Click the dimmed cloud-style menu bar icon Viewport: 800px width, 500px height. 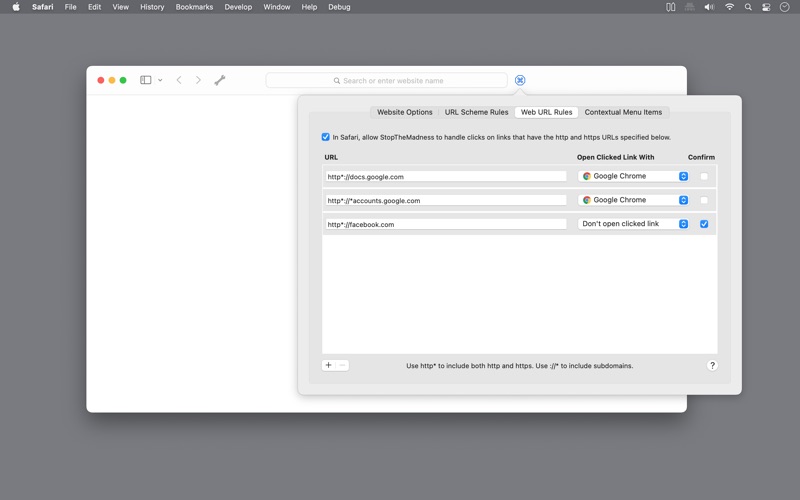click(x=690, y=7)
